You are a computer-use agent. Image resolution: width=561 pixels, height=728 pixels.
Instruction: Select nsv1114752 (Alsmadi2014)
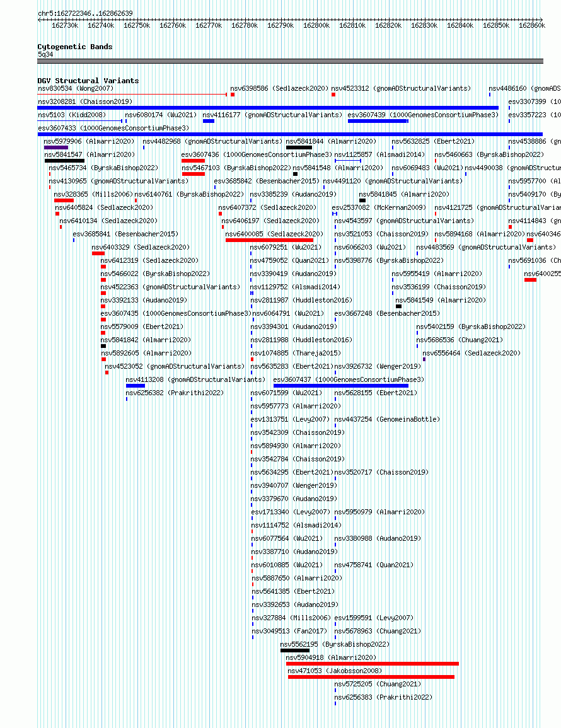coord(296,524)
